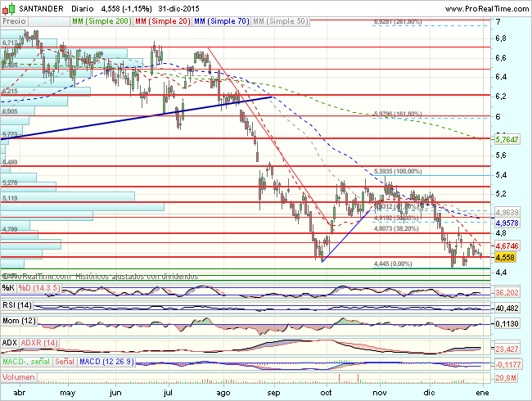Click the 40,482 RSI value
Screen dimensions: 532x401
point(507,309)
